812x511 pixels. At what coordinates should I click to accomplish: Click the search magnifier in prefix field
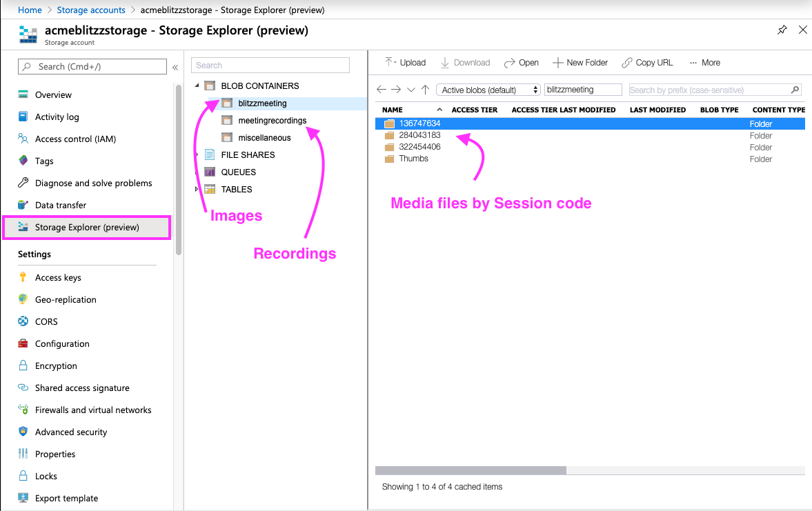pyautogui.click(x=795, y=90)
